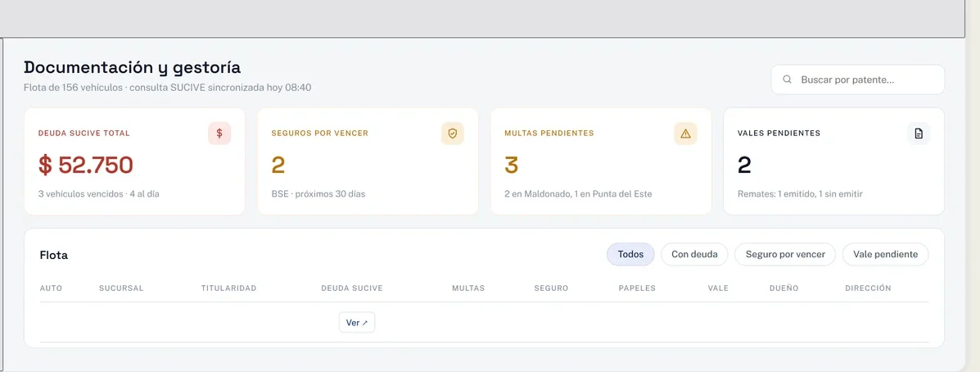Viewport: 980px width, 372px height.
Task: Click the DEUDA SUCIVE TOTAL card label
Action: pyautogui.click(x=84, y=134)
